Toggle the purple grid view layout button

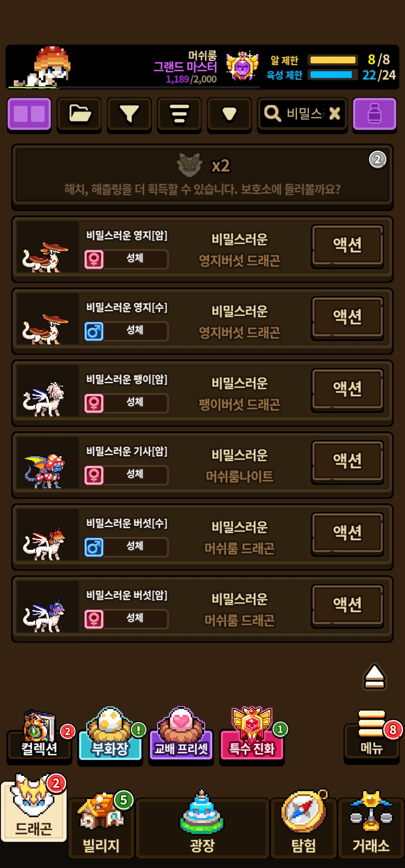[x=29, y=115]
